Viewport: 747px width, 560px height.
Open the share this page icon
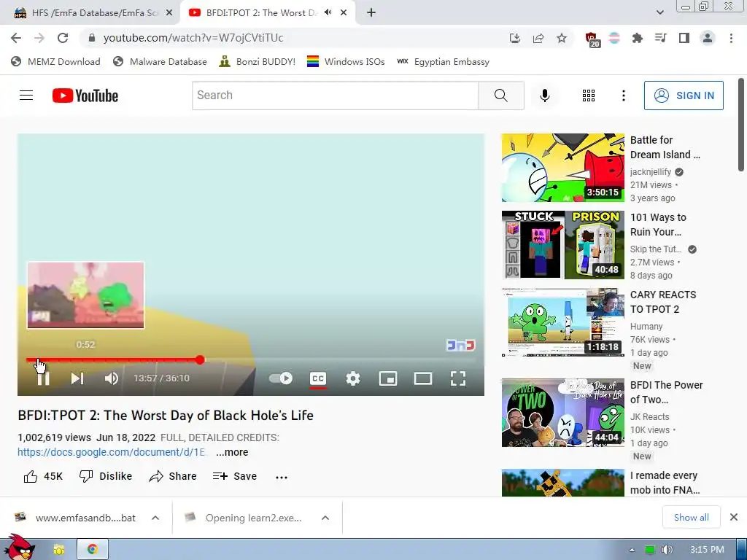[538, 38]
